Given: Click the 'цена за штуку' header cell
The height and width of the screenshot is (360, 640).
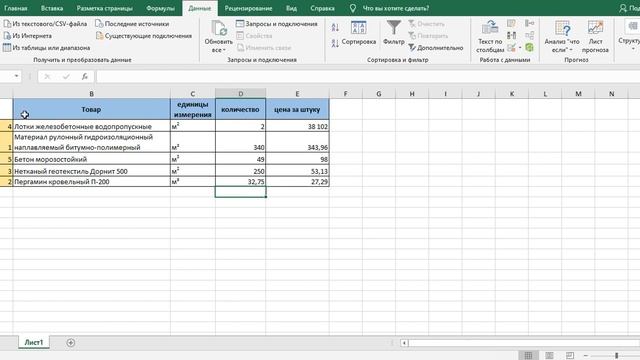Looking at the screenshot, I should coord(297,109).
